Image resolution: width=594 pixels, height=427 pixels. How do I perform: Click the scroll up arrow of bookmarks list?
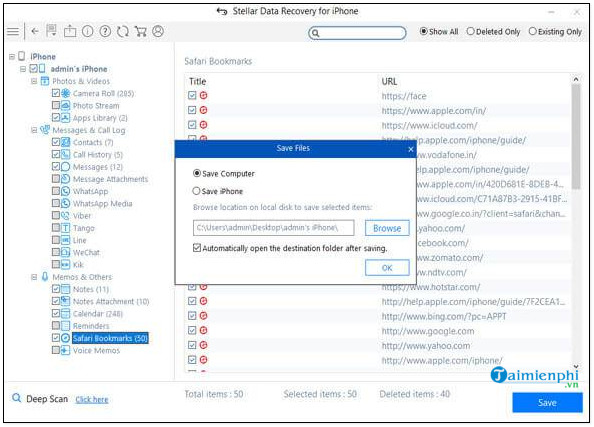pyautogui.click(x=576, y=79)
